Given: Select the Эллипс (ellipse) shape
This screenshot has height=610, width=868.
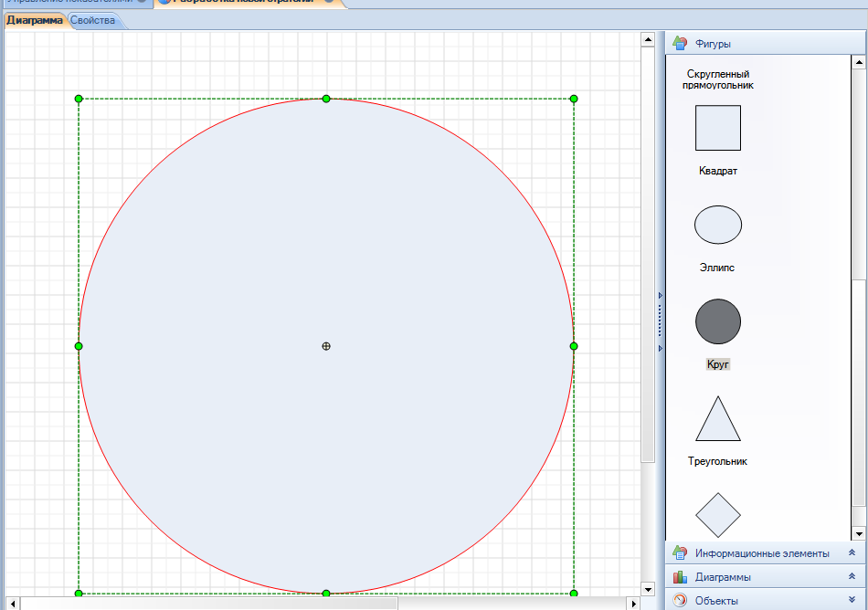Looking at the screenshot, I should (x=718, y=225).
